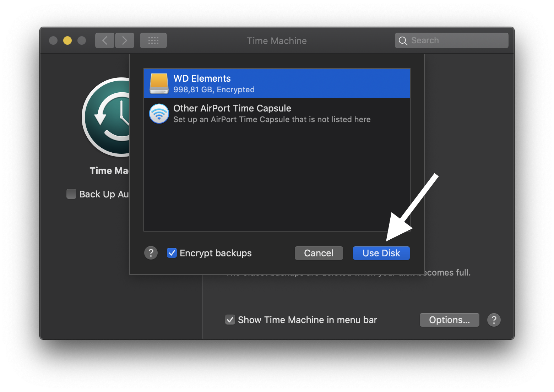Click the AirPort setup description text

point(272,120)
